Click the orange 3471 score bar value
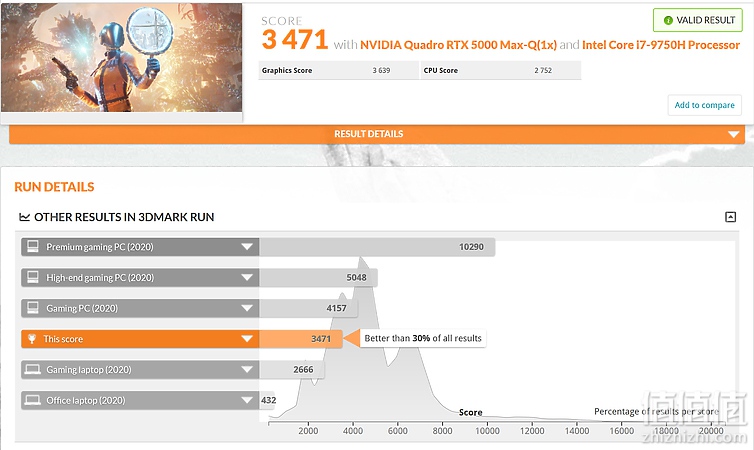 [321, 339]
